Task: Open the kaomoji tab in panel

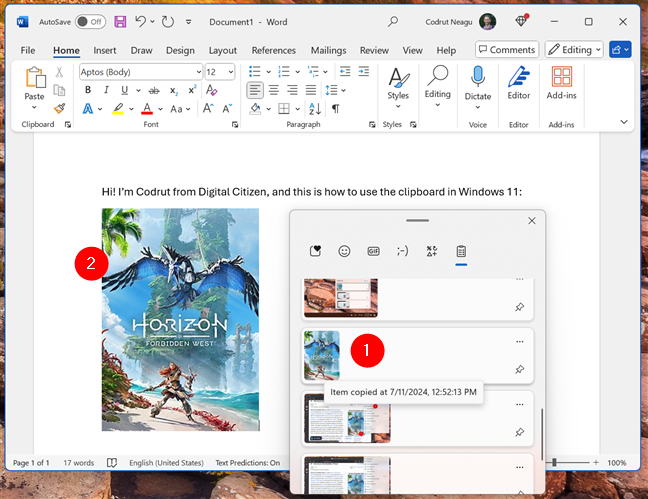Action: [x=403, y=251]
